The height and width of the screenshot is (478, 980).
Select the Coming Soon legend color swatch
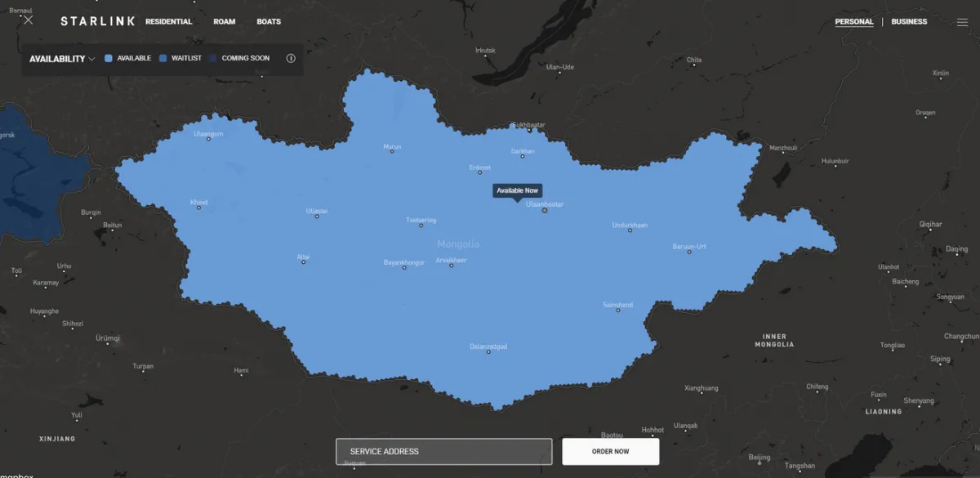click(x=213, y=59)
